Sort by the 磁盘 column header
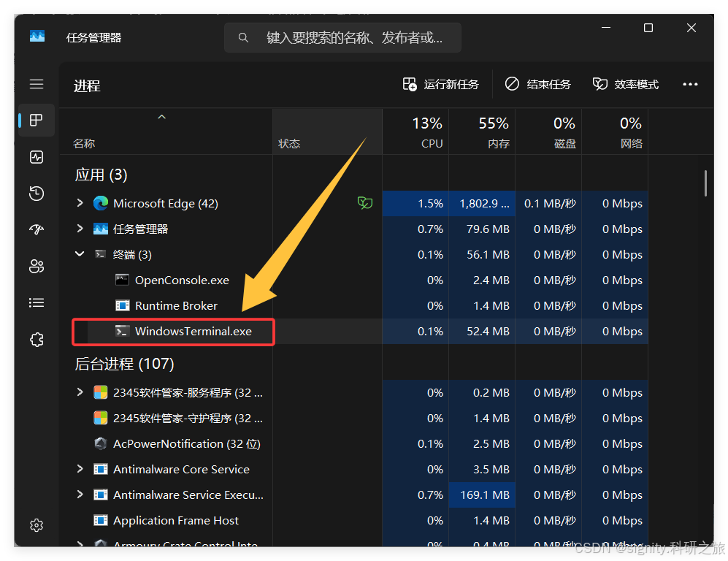 549,132
